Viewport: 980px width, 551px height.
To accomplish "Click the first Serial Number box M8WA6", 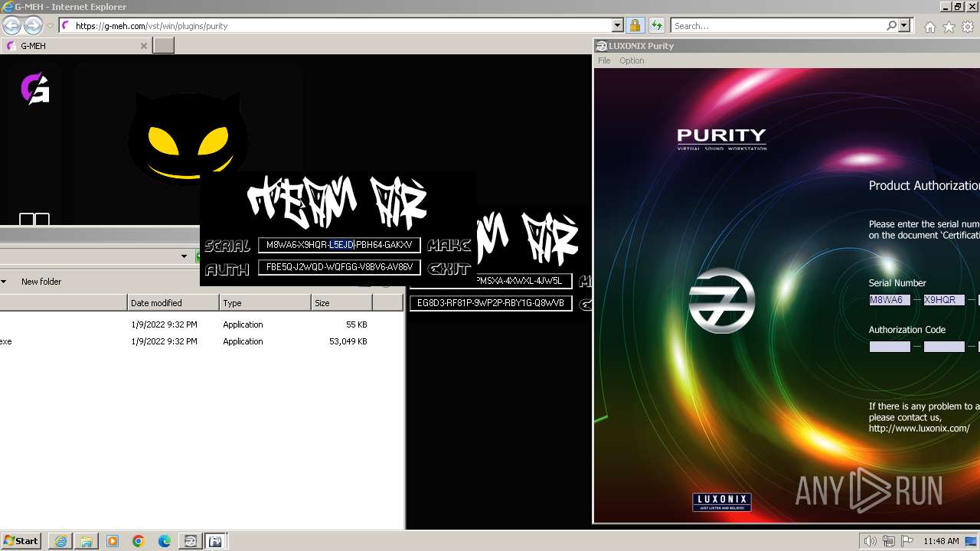I will pyautogui.click(x=890, y=300).
